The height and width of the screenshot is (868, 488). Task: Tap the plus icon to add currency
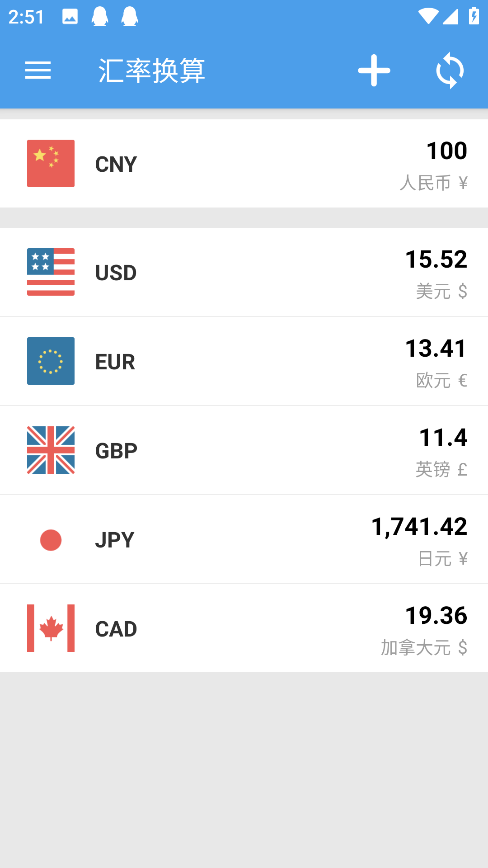[x=374, y=71]
